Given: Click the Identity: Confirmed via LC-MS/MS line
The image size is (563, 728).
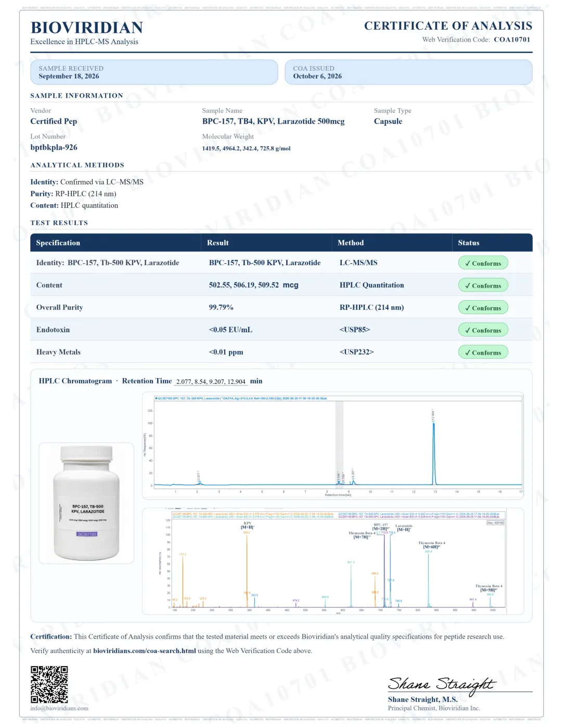Looking at the screenshot, I should coord(87,182).
